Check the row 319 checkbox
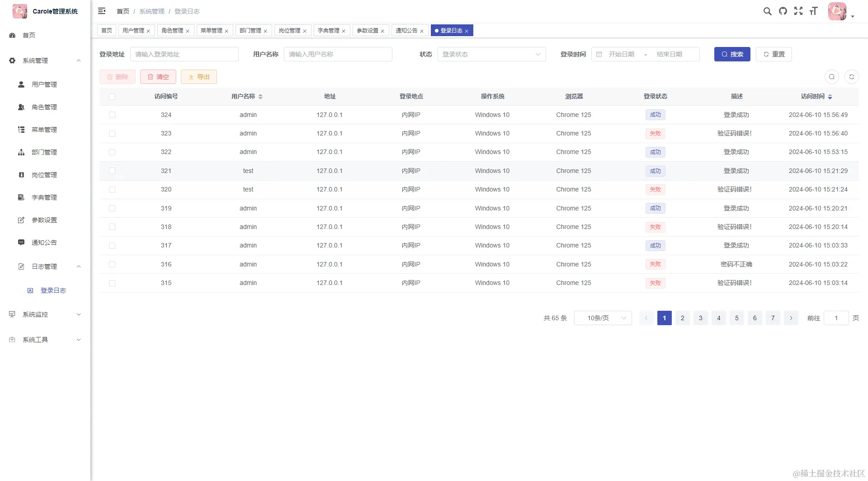Image resolution: width=868 pixels, height=481 pixels. pos(112,208)
